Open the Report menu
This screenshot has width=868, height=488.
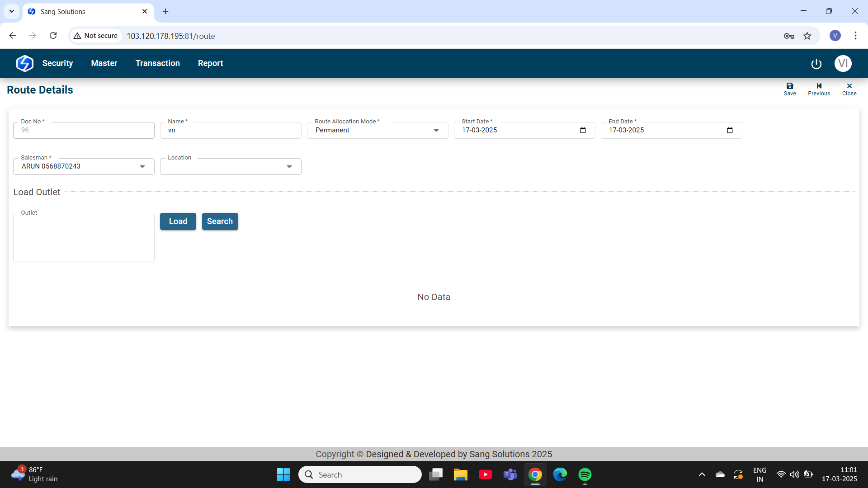210,63
